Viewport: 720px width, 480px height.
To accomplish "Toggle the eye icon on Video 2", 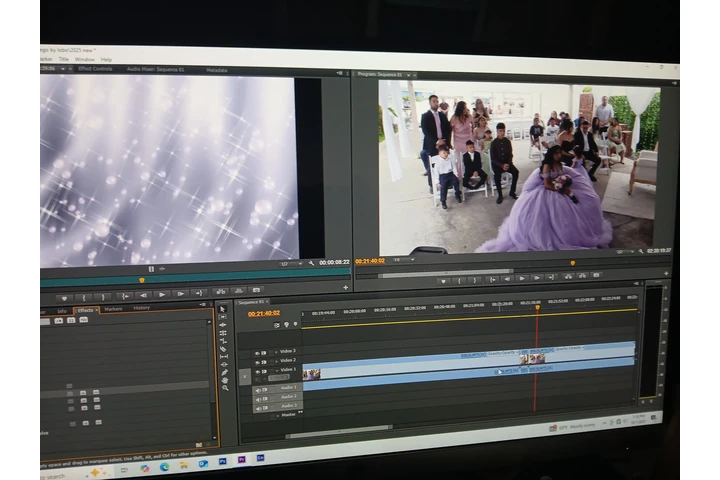I will tap(256, 361).
